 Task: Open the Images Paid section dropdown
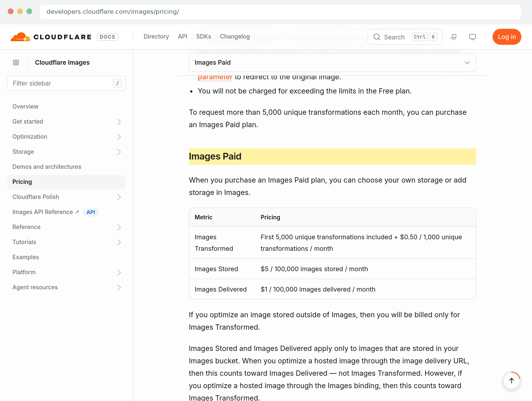click(332, 62)
